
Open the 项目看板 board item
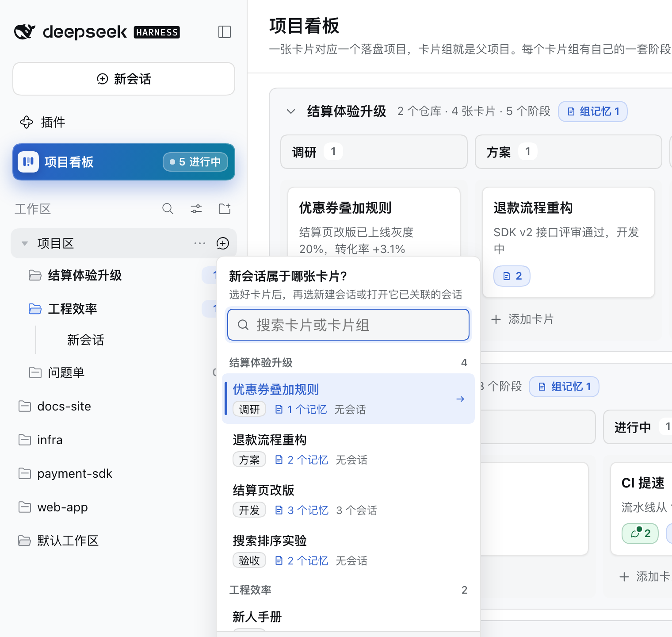pyautogui.click(x=124, y=162)
